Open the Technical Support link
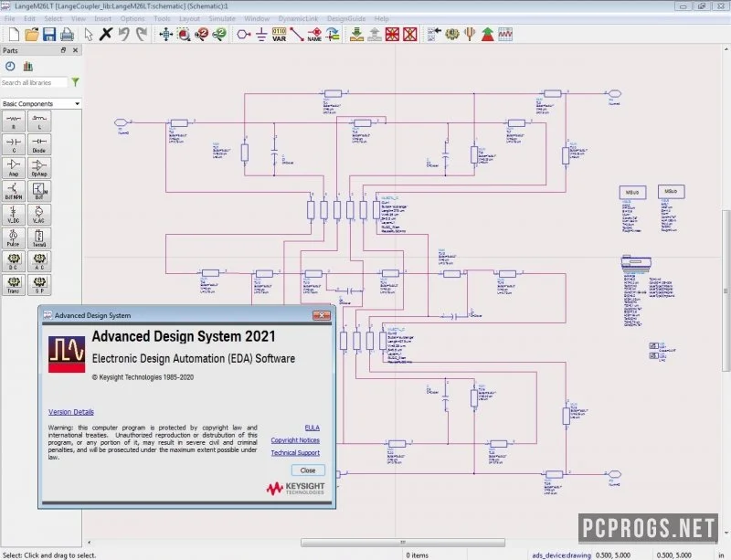 pos(295,453)
